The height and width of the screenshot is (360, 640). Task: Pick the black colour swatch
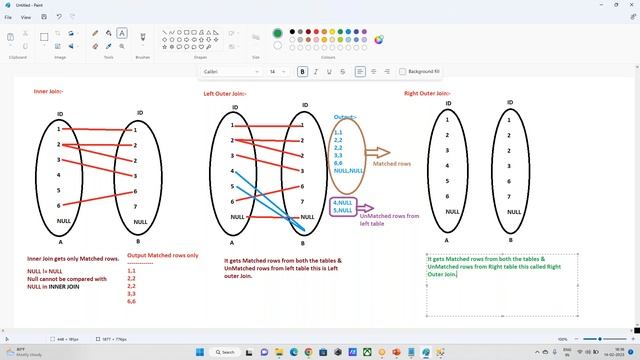click(x=292, y=31)
